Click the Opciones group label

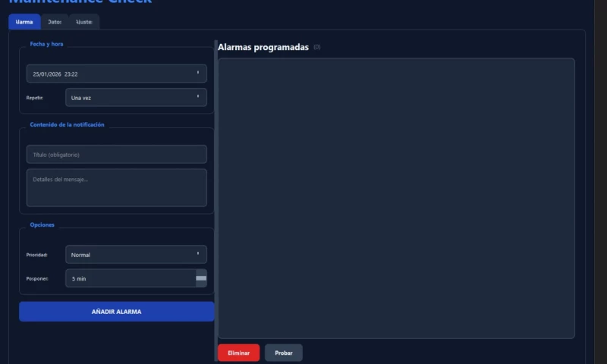click(42, 224)
